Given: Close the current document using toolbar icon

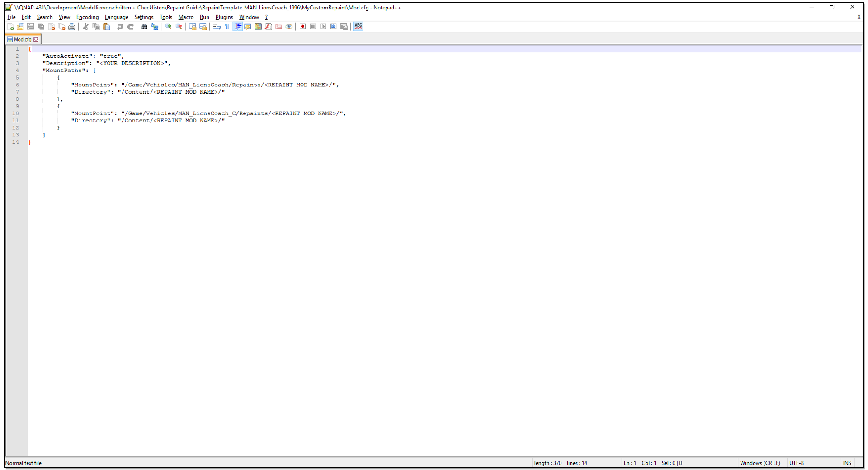Looking at the screenshot, I should (x=52, y=27).
